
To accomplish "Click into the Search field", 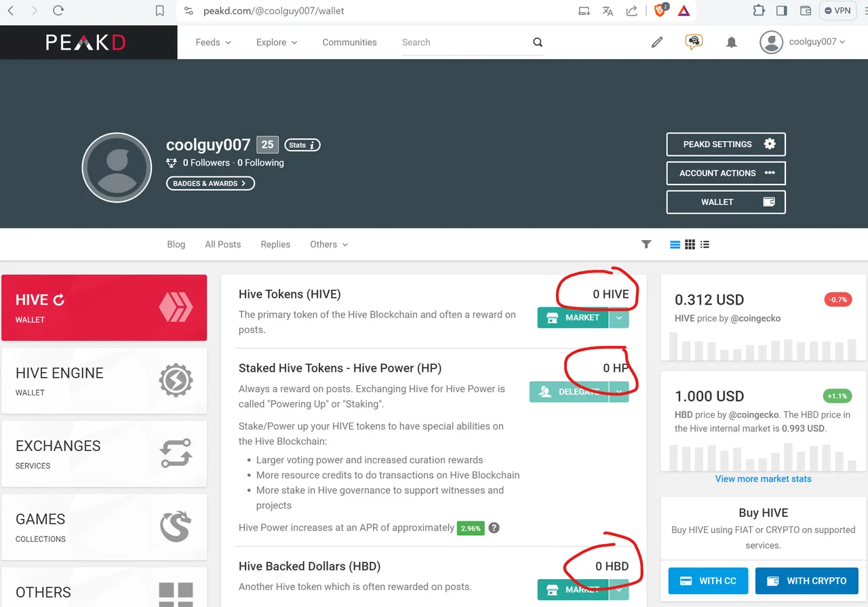I will pyautogui.click(x=466, y=42).
